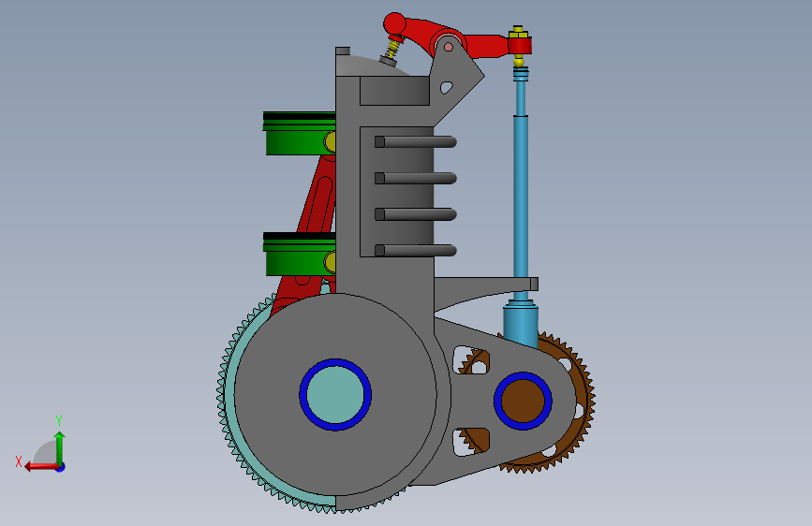Select blue bearing ring around teal shaft

click(303, 394)
